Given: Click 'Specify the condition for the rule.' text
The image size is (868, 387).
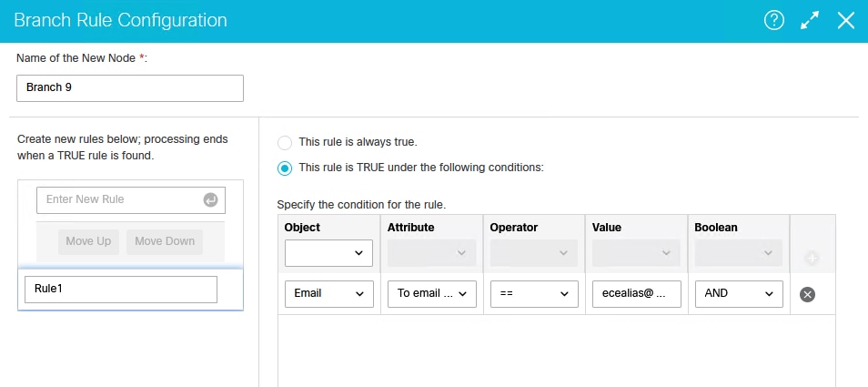Looking at the screenshot, I should (x=361, y=205).
